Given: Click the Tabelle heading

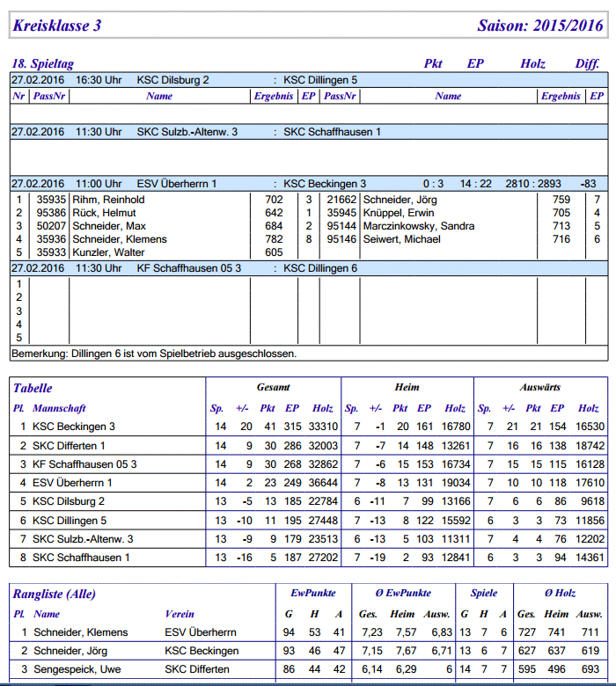Looking at the screenshot, I should click(33, 388).
